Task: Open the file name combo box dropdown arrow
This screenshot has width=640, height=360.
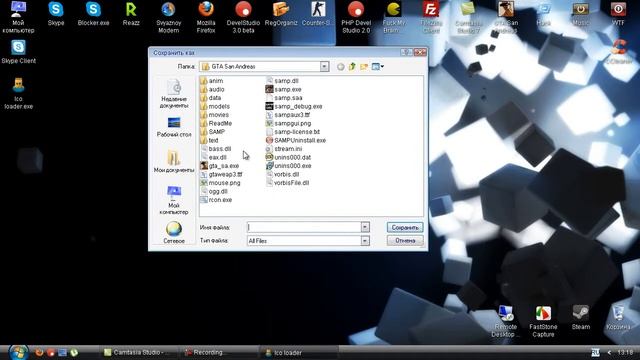Action: (365, 227)
